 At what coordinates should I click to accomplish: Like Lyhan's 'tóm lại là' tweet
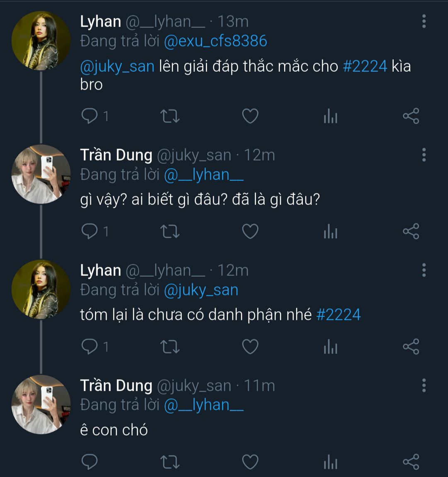(x=250, y=347)
